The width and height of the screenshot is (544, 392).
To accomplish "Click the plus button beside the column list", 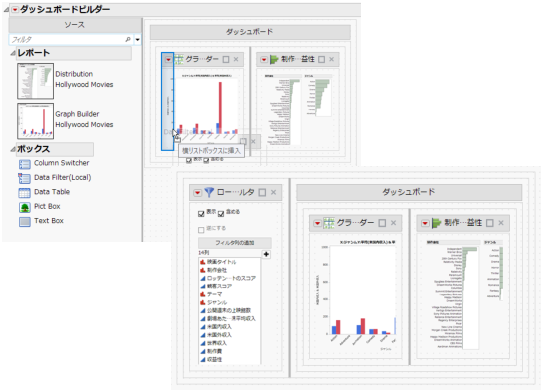I will (266, 254).
